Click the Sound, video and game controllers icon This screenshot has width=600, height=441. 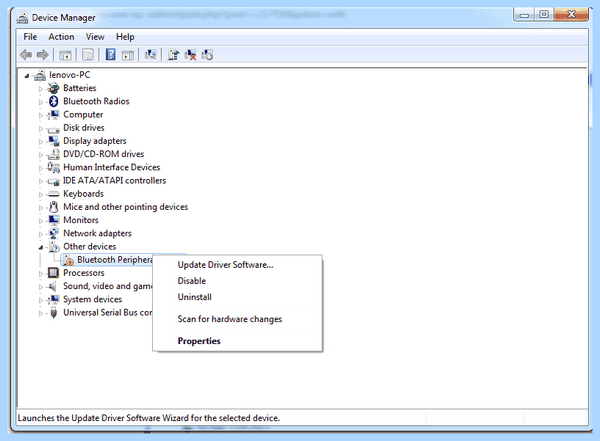pos(53,286)
